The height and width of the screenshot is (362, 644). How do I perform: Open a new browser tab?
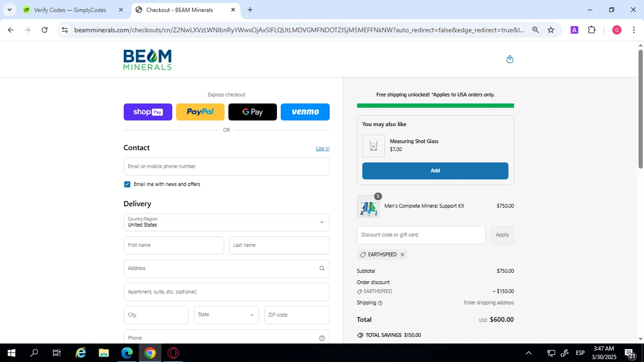pos(250,10)
